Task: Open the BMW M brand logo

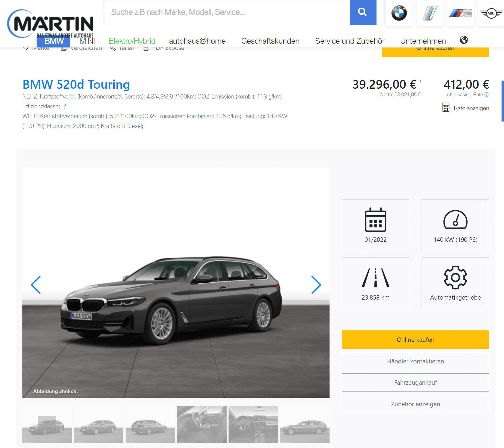Action: (461, 13)
